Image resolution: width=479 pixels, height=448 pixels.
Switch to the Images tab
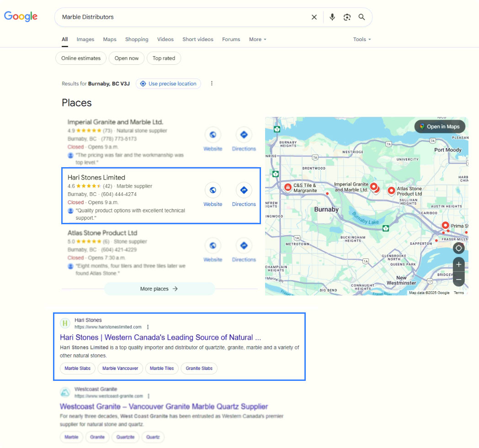pyautogui.click(x=85, y=39)
